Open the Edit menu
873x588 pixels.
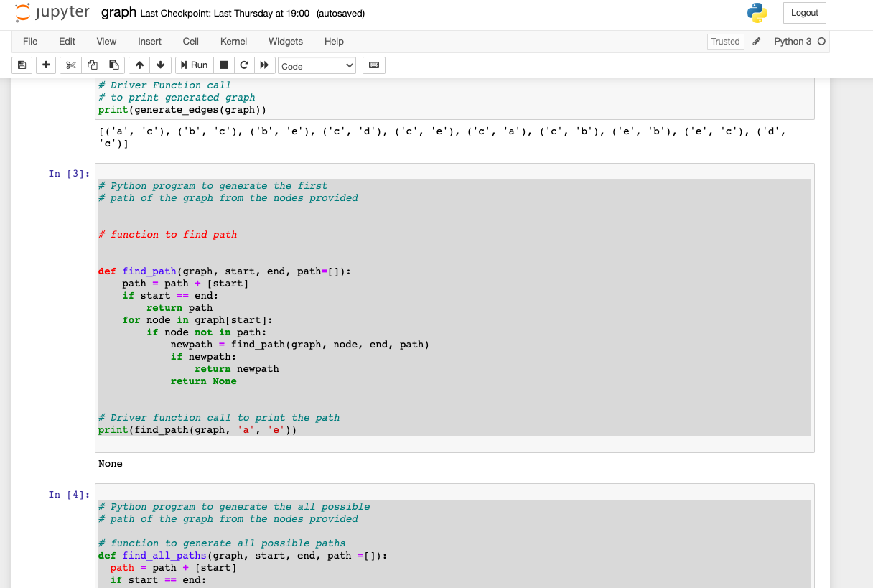[67, 42]
